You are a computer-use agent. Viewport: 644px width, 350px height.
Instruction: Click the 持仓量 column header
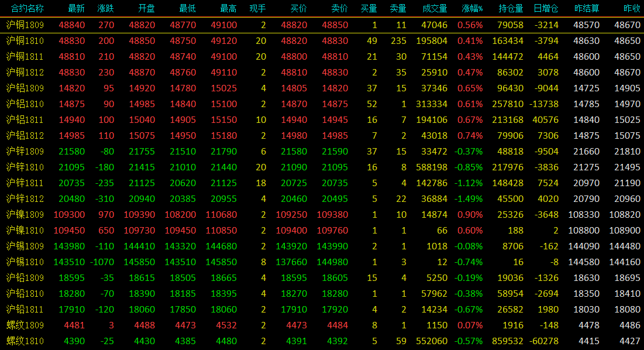[511, 8]
